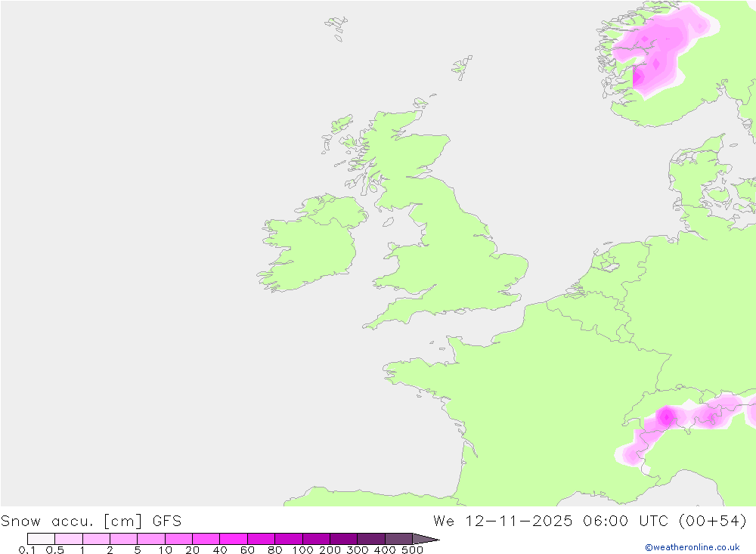The height and width of the screenshot is (554, 756).
Task: Click the 300–400 cm dark purple swatch
Action: [371, 539]
